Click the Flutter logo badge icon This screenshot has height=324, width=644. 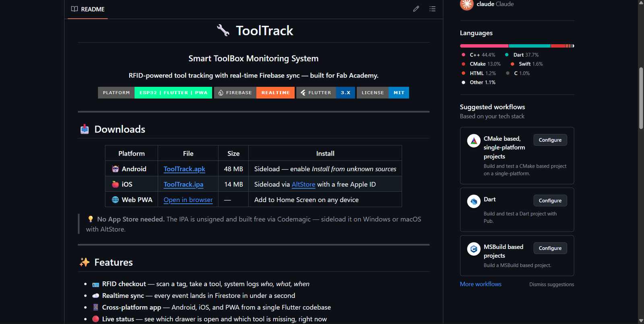(x=303, y=93)
